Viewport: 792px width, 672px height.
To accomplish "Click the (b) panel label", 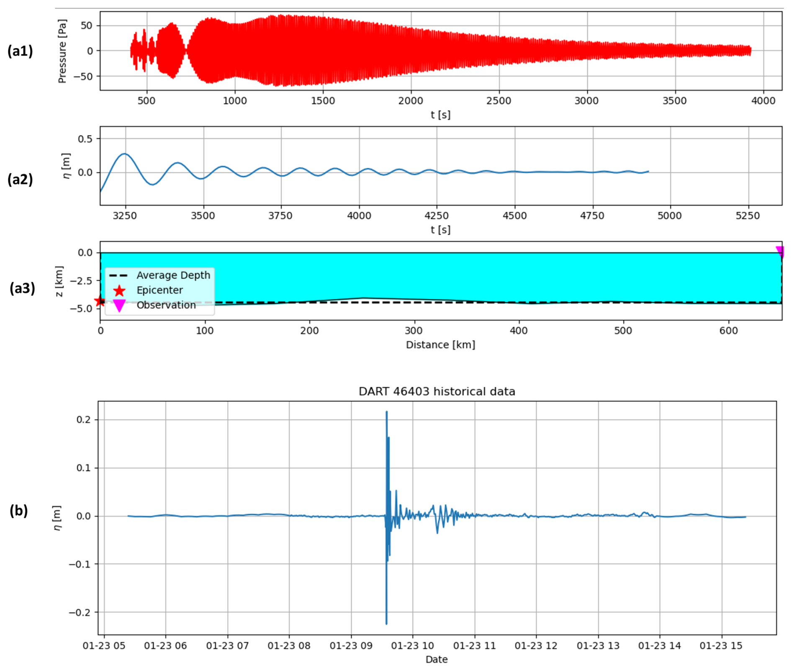I will point(19,510).
